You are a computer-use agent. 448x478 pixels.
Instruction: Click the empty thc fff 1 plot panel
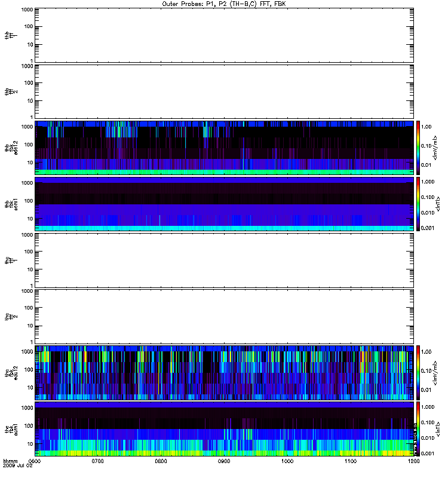pyautogui.click(x=225, y=261)
